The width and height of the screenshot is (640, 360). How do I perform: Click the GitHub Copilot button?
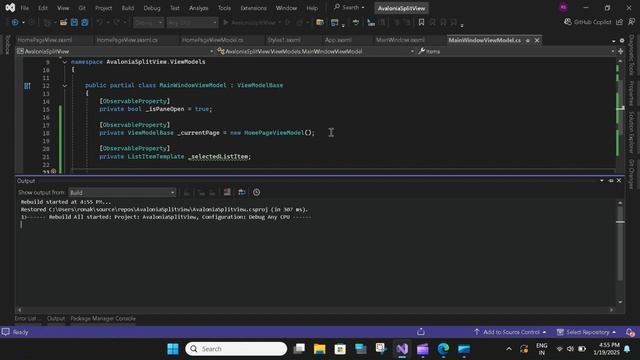coord(588,22)
